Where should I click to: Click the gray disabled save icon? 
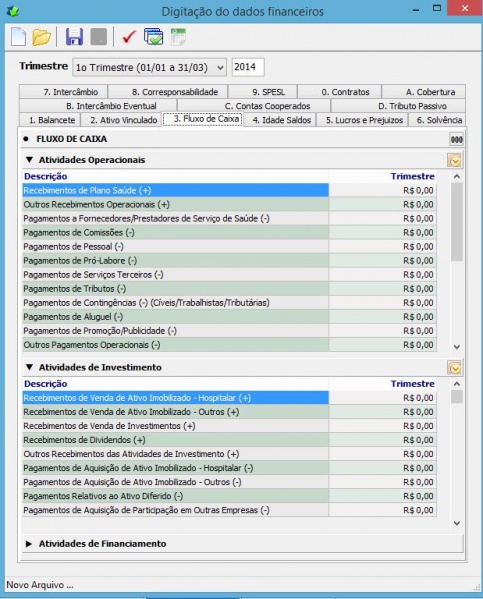[x=99, y=37]
